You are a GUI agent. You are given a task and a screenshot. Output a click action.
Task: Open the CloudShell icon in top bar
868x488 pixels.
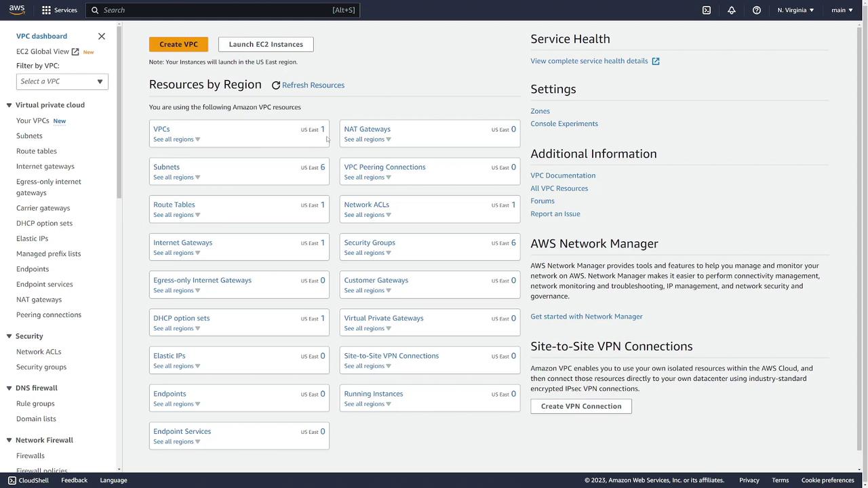tap(707, 10)
